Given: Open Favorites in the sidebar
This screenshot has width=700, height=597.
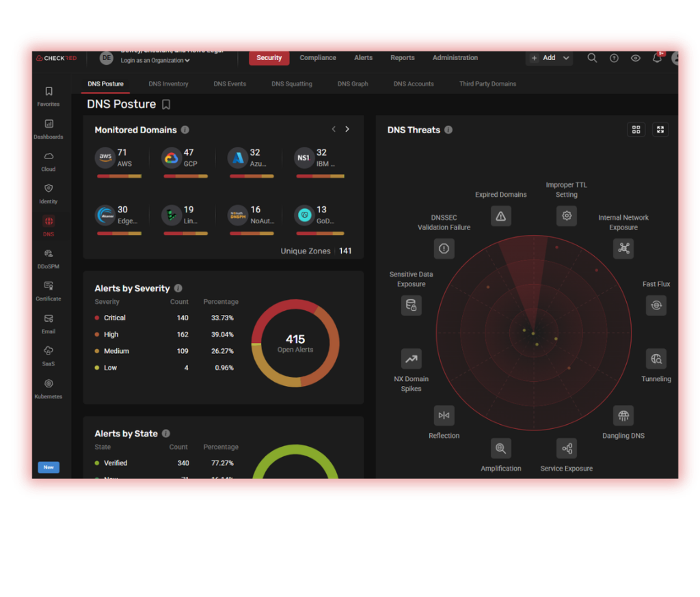Looking at the screenshot, I should coord(49,96).
